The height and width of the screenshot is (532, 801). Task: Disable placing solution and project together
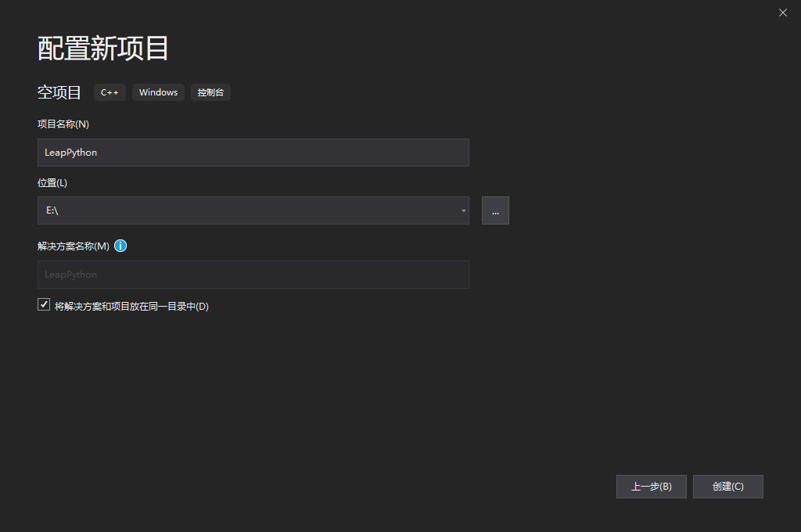point(44,304)
